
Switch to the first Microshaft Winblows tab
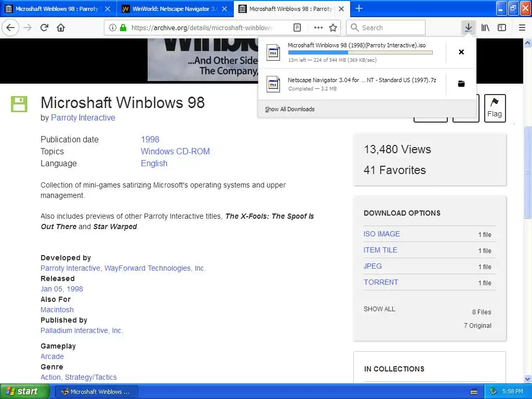[58, 9]
